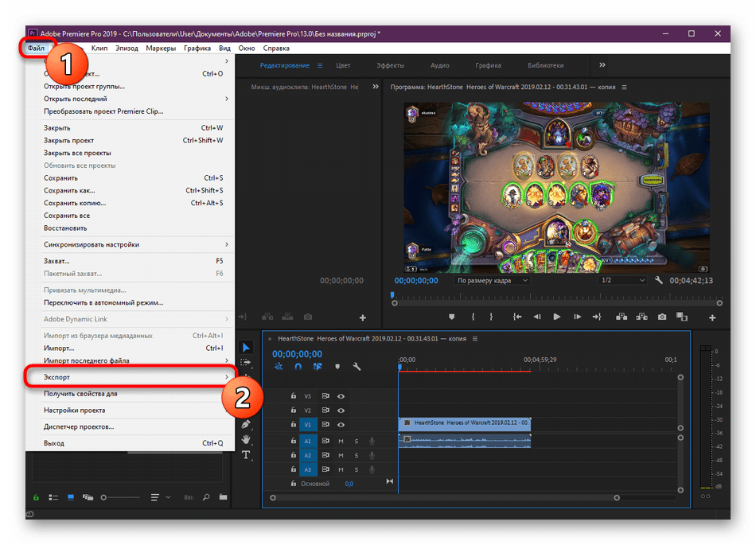Switch project panel to list view
This screenshot has height=545, width=756.
(x=53, y=497)
